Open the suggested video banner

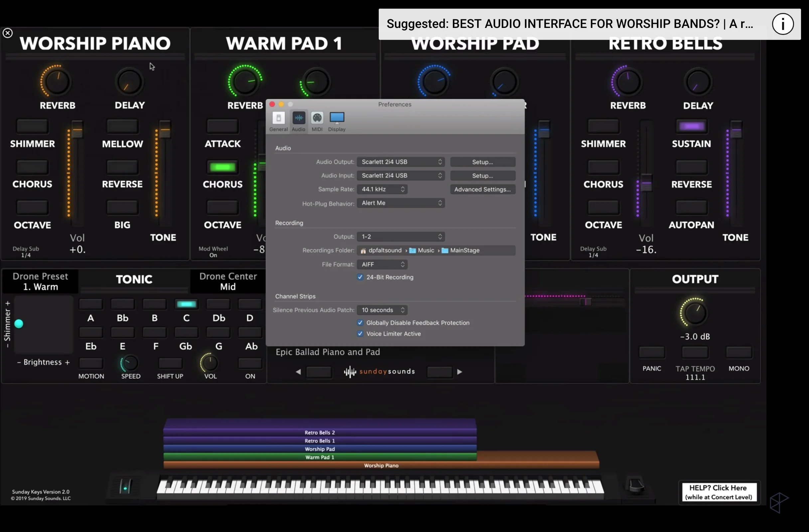[590, 24]
